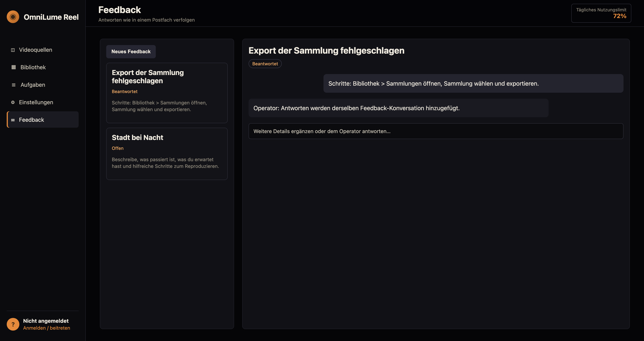Click the Beantwortet status badge in the conversation

[265, 64]
